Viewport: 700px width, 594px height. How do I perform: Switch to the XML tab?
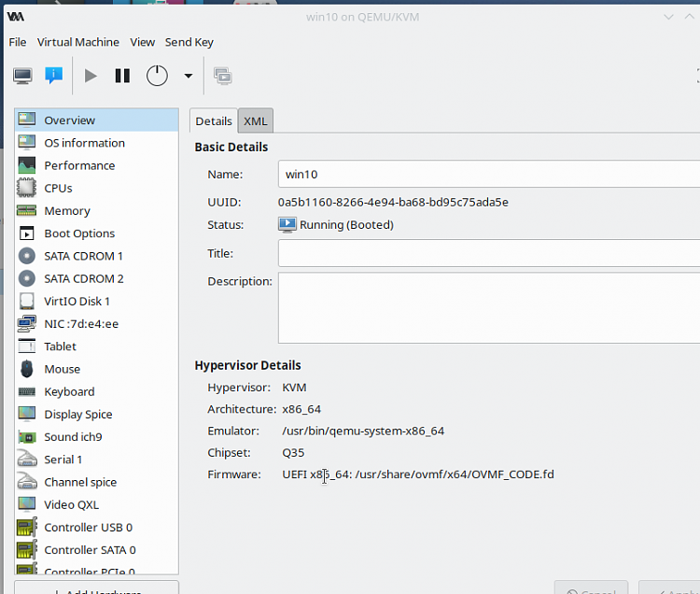tap(256, 121)
